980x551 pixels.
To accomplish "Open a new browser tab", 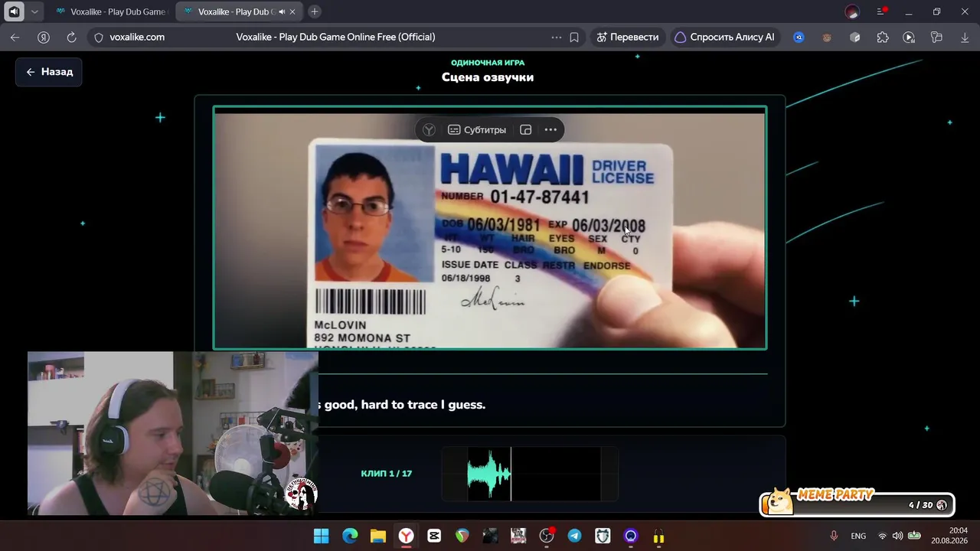I will (315, 11).
